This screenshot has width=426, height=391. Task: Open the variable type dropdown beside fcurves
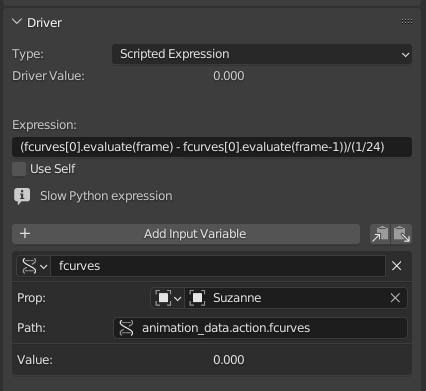click(34, 266)
